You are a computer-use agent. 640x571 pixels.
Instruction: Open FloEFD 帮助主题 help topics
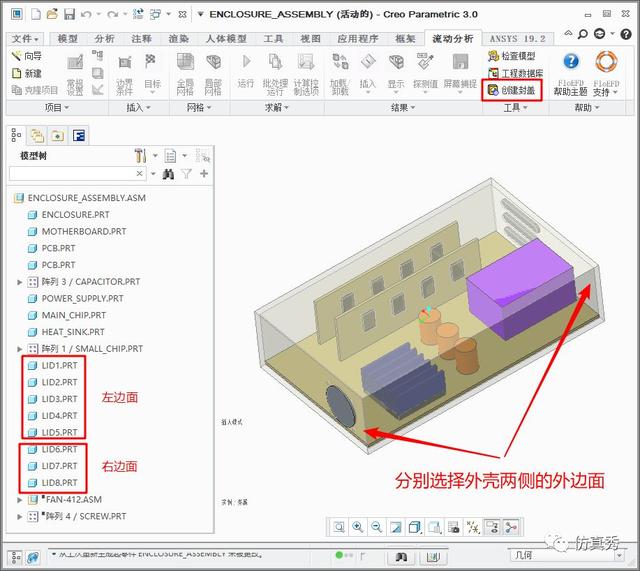coord(570,74)
